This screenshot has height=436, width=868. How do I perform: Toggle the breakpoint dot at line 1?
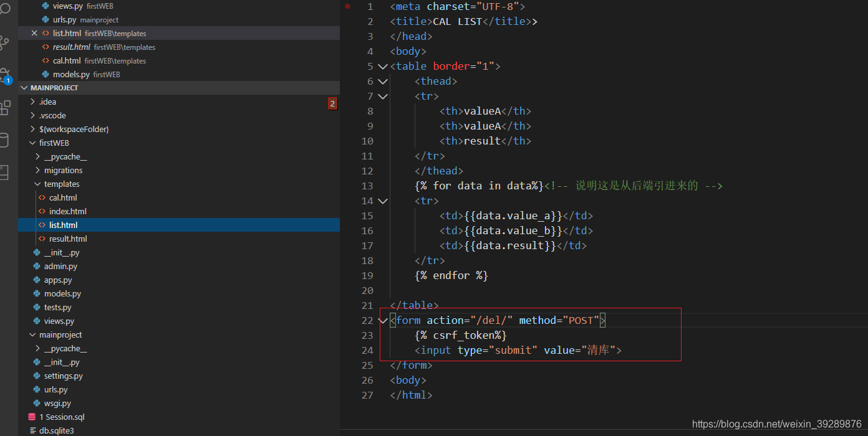click(x=347, y=6)
